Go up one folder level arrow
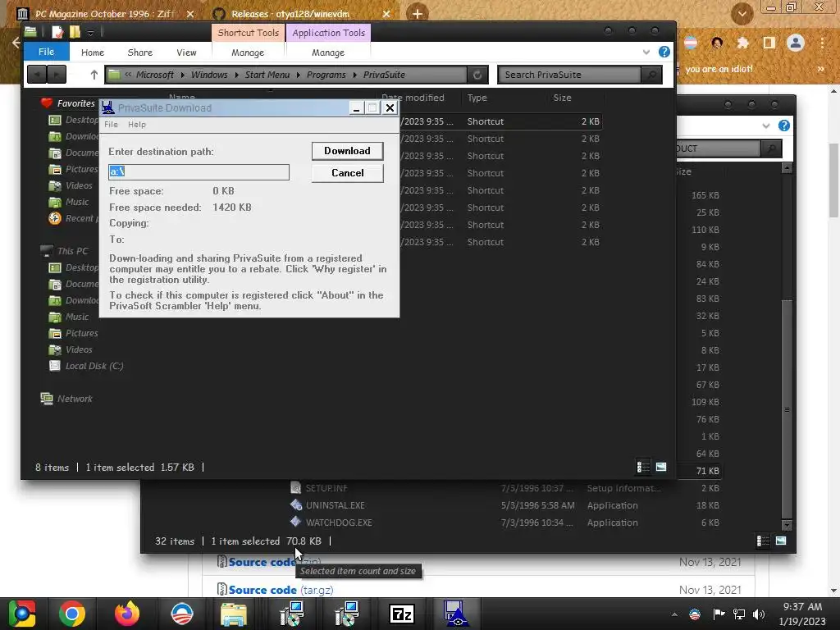 [94, 75]
